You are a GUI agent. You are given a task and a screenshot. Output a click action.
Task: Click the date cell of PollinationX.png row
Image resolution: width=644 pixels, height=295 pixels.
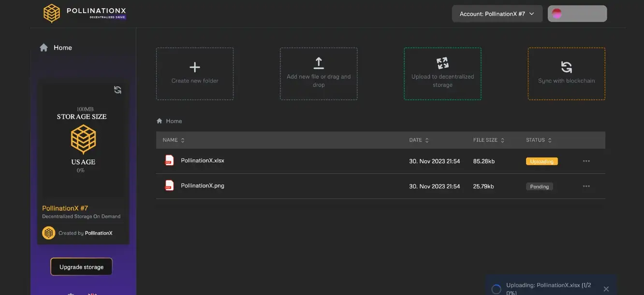click(x=435, y=186)
